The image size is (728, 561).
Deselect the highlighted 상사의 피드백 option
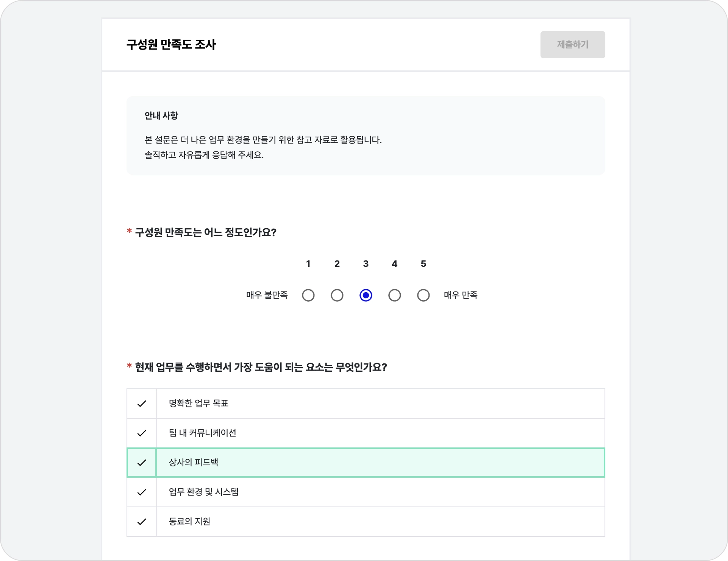[380, 463]
